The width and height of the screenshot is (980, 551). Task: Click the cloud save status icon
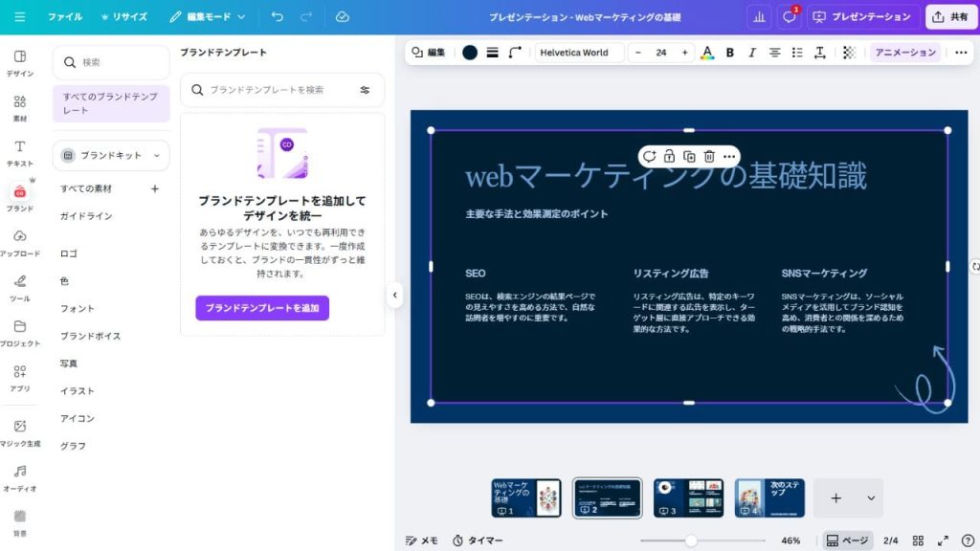coord(343,17)
